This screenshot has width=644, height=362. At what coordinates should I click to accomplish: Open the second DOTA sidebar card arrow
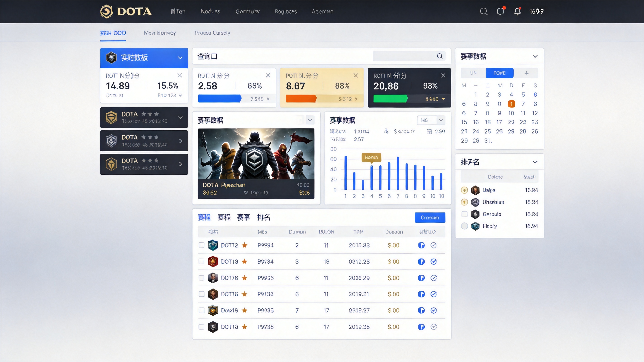tap(181, 141)
